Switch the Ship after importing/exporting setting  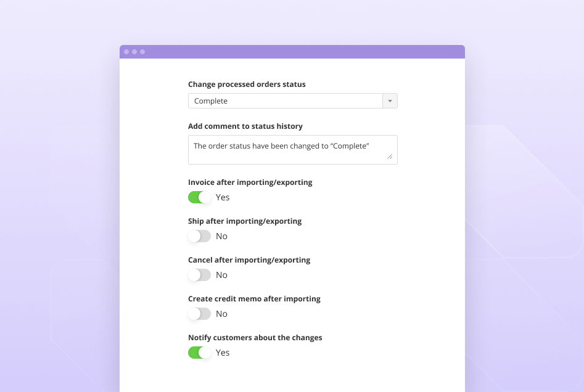click(199, 236)
